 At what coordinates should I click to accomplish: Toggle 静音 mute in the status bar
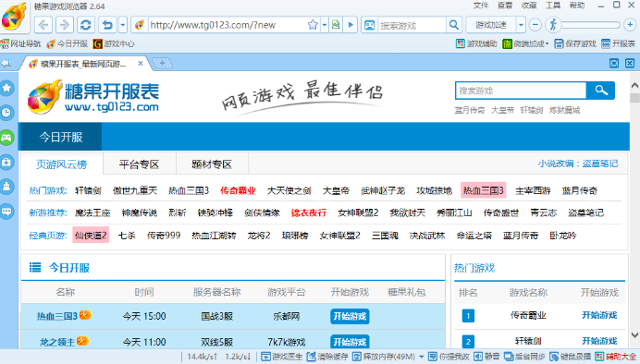coord(486,357)
